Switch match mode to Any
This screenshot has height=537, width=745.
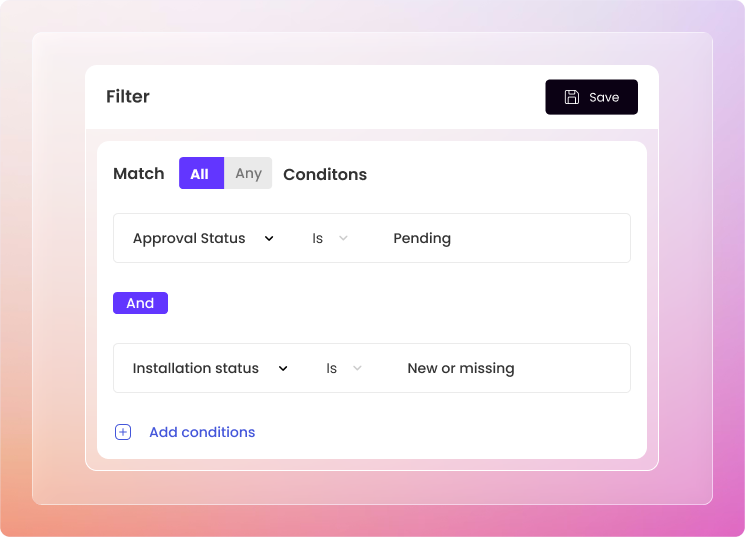pos(248,174)
